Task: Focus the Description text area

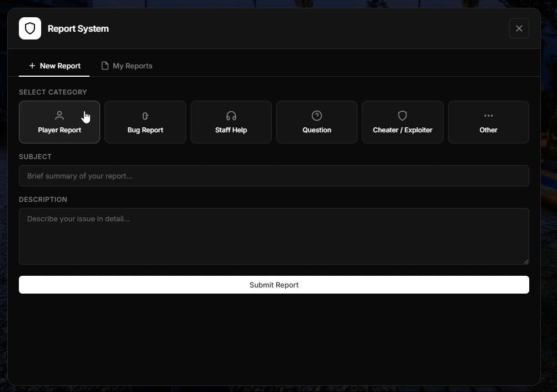Action: click(x=274, y=236)
